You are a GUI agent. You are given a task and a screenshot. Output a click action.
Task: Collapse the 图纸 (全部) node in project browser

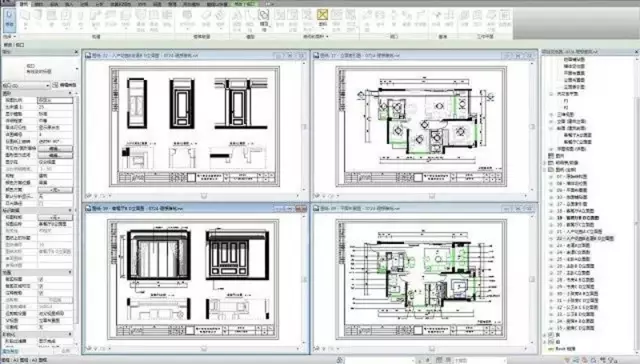(x=545, y=170)
